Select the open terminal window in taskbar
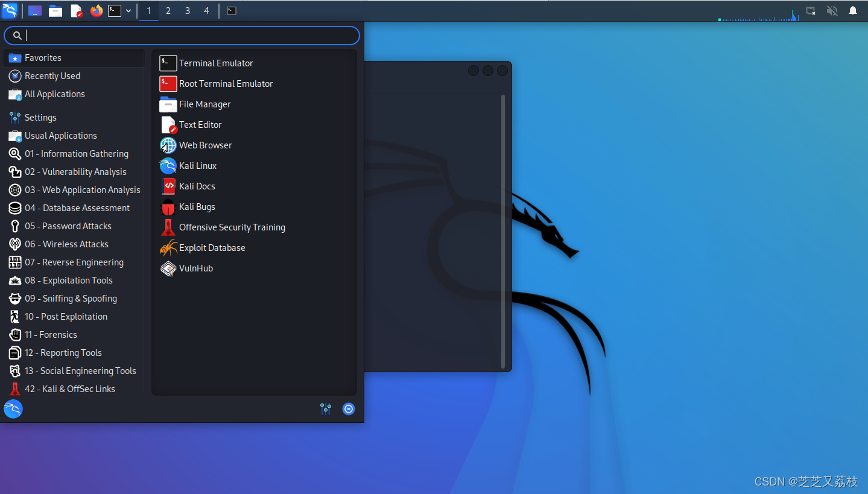This screenshot has width=868, height=494. click(x=232, y=11)
